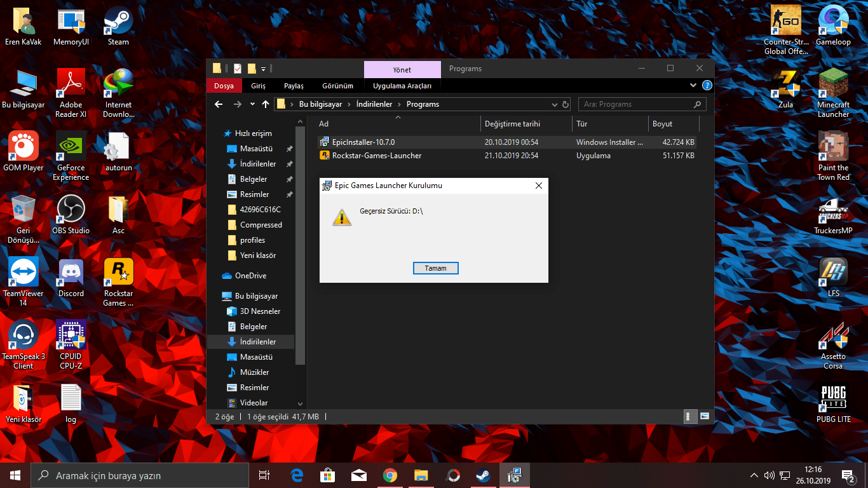Select Bu bilgisayar desktop icon

click(x=24, y=89)
